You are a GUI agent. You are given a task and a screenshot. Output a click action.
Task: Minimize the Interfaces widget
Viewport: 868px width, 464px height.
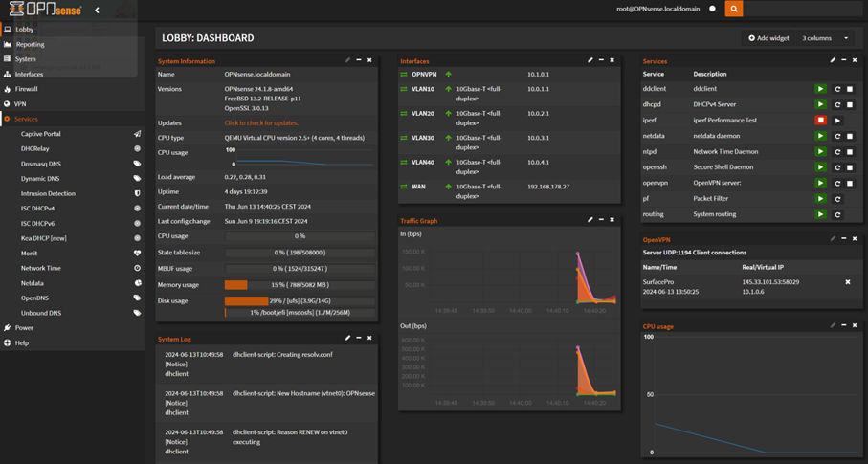point(601,60)
